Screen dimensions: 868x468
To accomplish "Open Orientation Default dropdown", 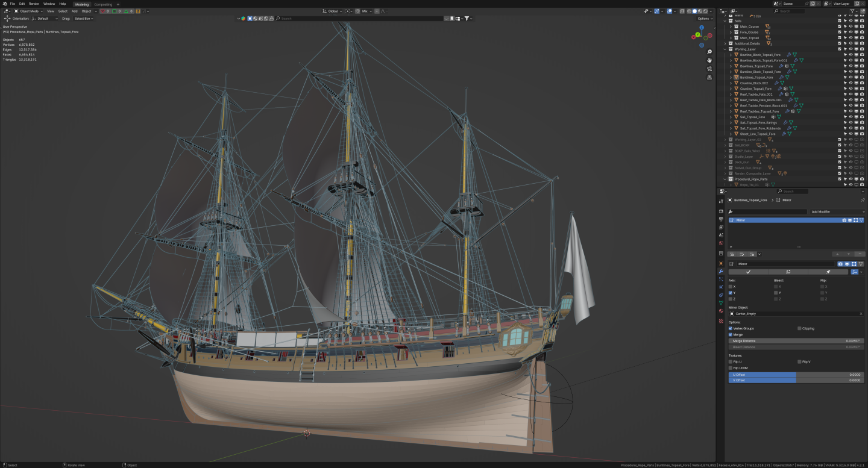I will tap(45, 19).
